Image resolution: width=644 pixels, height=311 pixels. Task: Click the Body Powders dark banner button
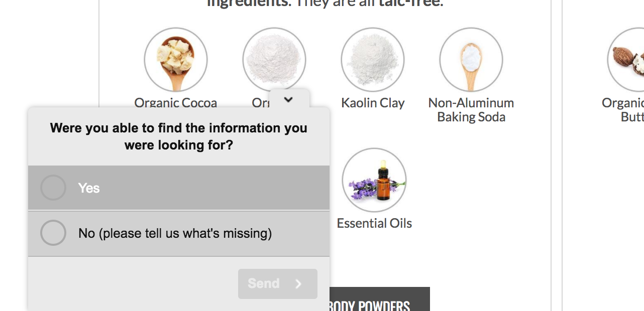[380, 301]
